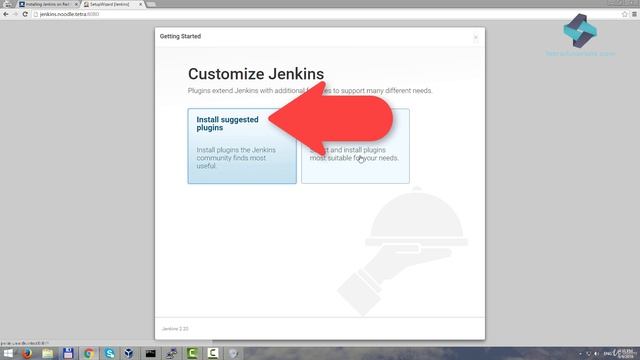
Task: Open the green Camtasia taskbar icon
Action: 192,353
